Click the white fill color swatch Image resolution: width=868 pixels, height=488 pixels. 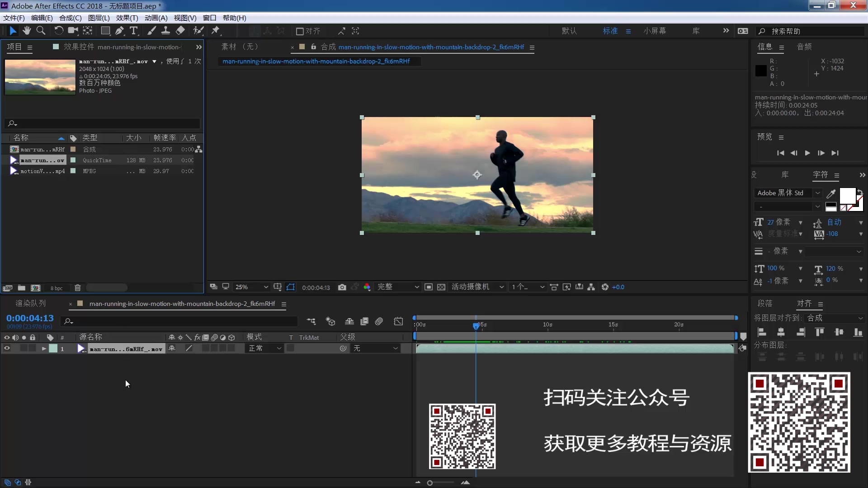[847, 196]
